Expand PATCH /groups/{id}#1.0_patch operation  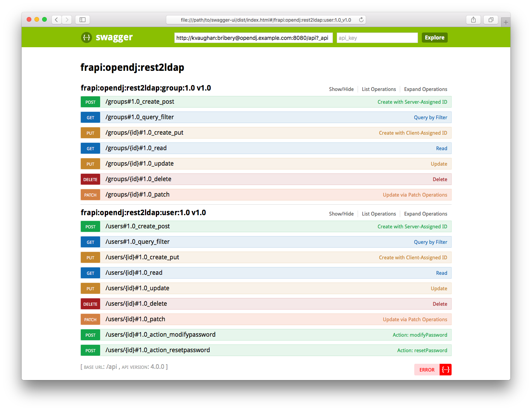tap(266, 195)
